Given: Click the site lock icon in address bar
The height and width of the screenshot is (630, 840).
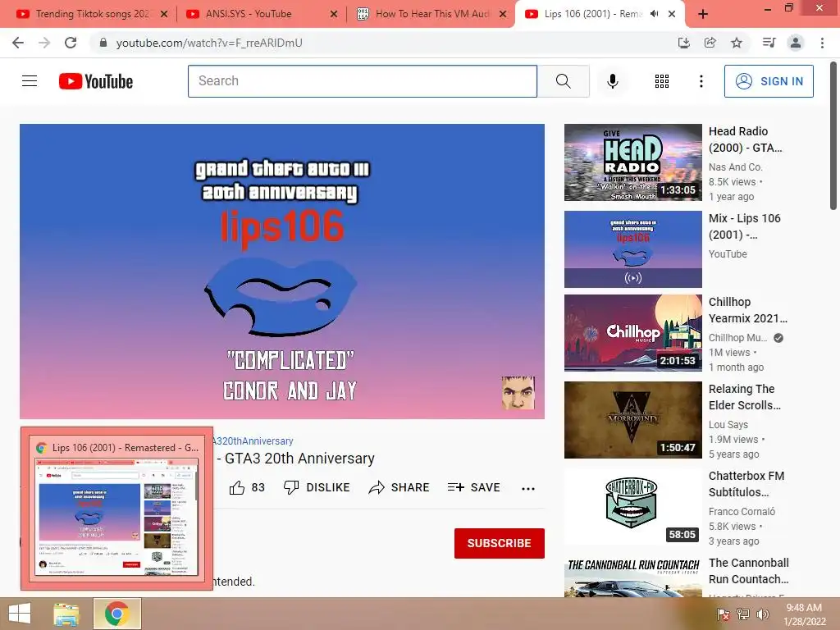Looking at the screenshot, I should [x=103, y=43].
